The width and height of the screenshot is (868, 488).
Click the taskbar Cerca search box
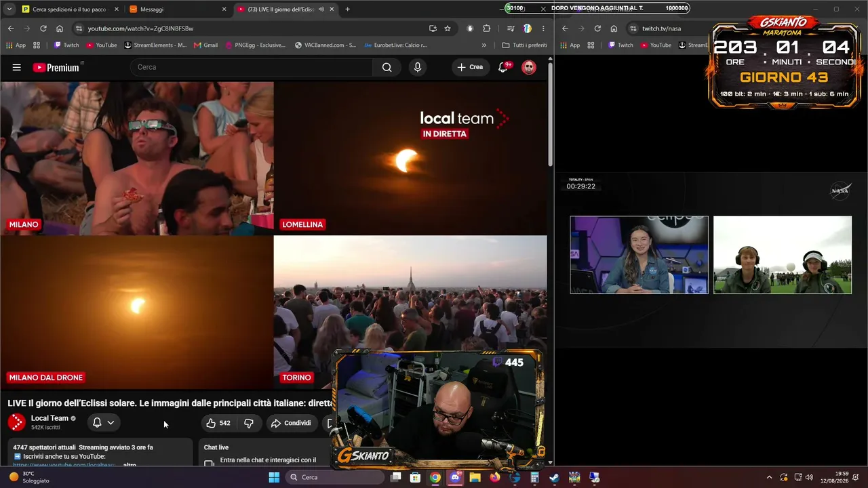335,477
